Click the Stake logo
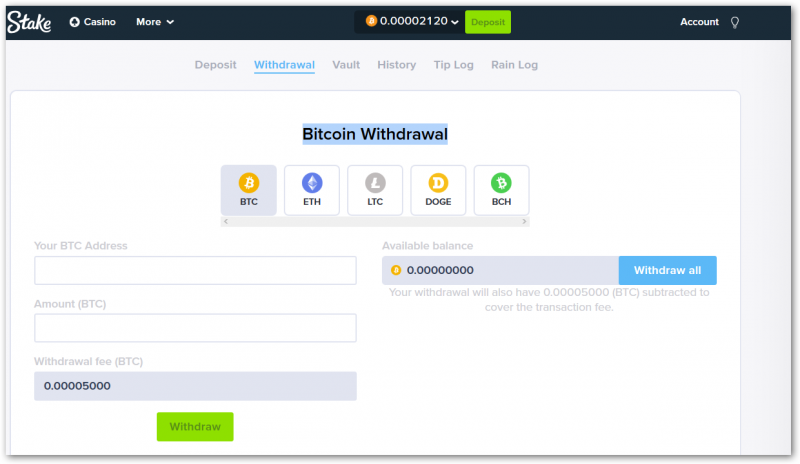 coord(29,22)
